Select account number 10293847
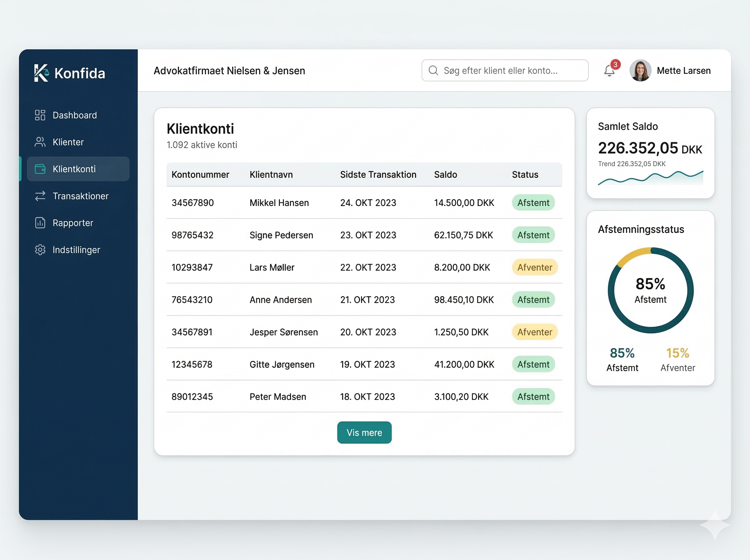The height and width of the screenshot is (560, 750). pos(192,267)
